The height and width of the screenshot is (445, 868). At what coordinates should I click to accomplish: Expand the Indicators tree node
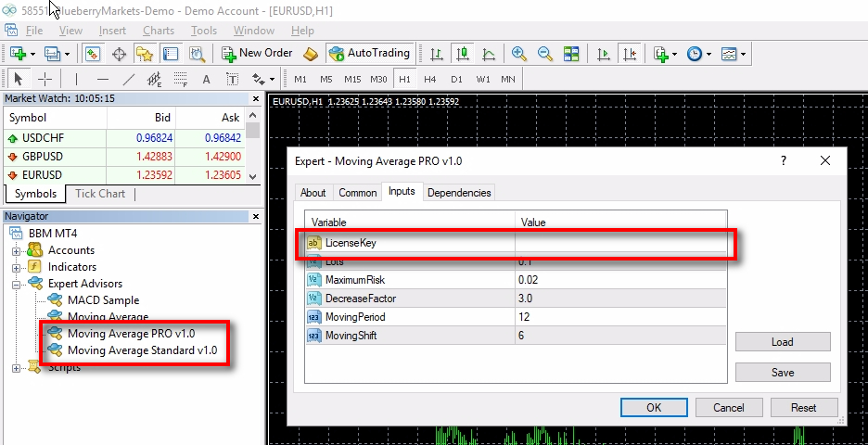pos(16,268)
